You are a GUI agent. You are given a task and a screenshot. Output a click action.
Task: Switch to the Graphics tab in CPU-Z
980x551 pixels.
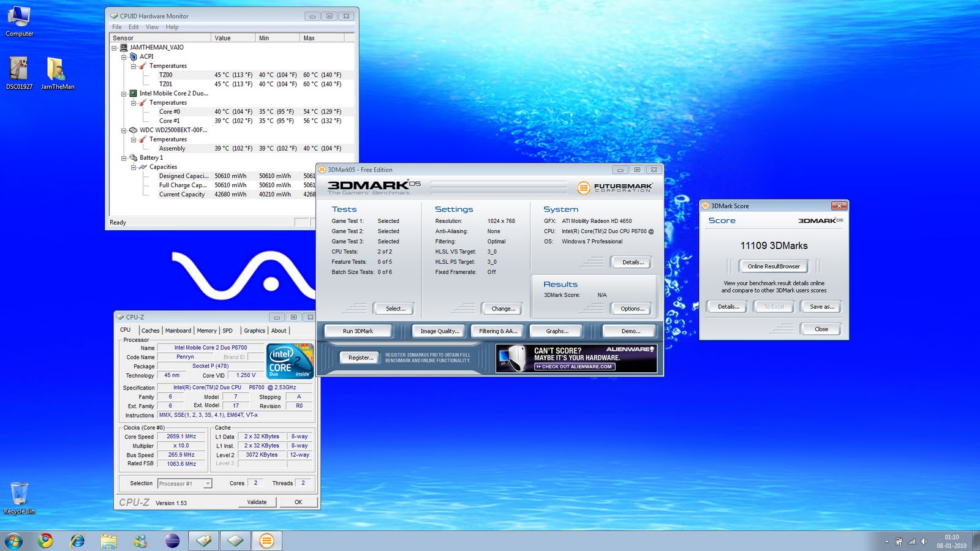pos(255,331)
